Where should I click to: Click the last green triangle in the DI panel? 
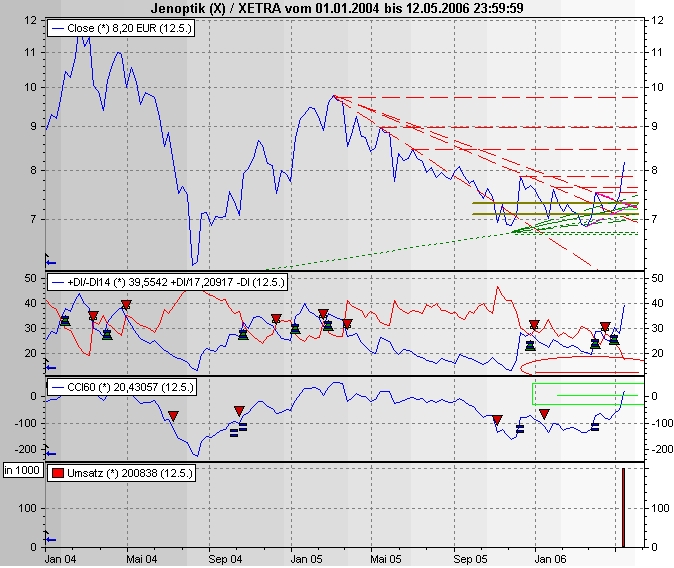click(614, 340)
